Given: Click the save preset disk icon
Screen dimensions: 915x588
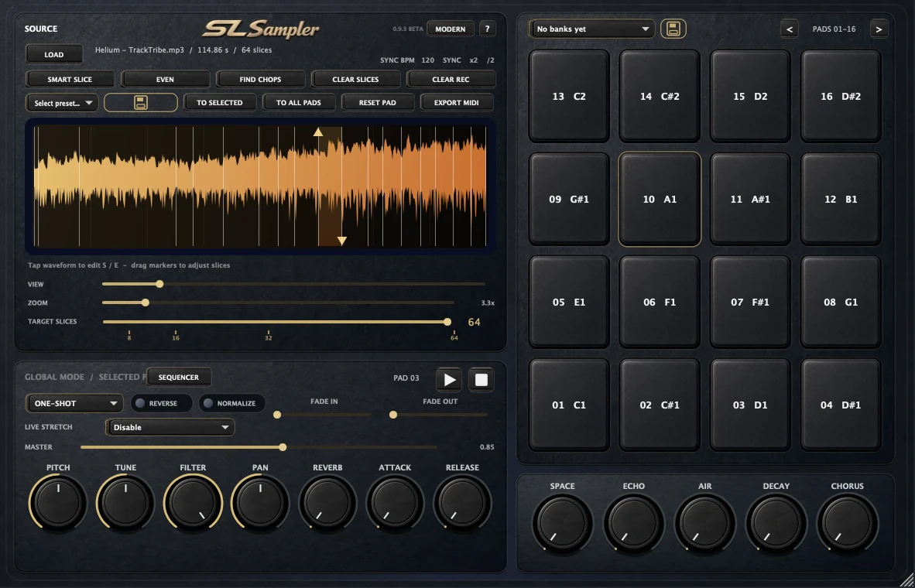Looking at the screenshot, I should click(141, 103).
